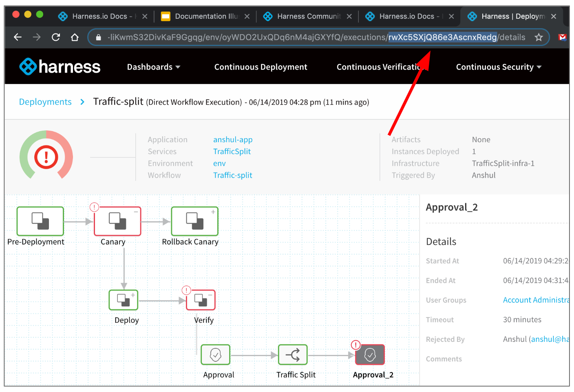Viewport: 574px width, 392px height.
Task: Bookmark the page with the star icon
Action: (539, 37)
